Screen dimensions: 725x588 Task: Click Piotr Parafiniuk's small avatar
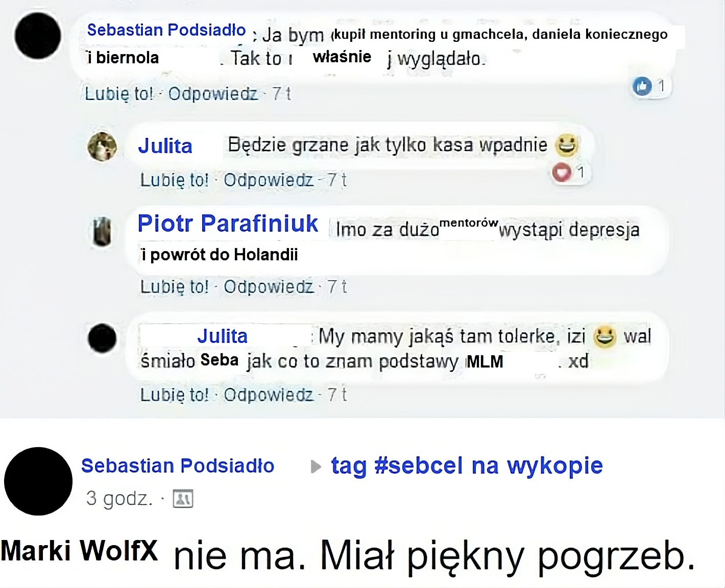click(x=103, y=232)
